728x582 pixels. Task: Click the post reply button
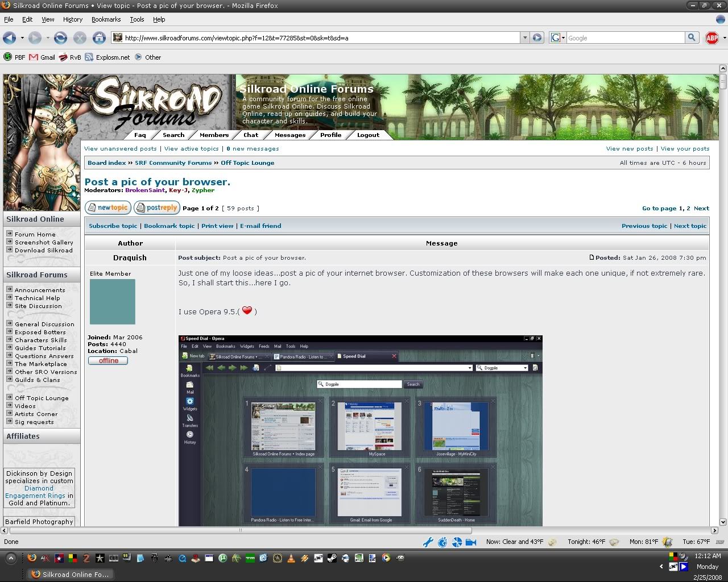(x=157, y=208)
